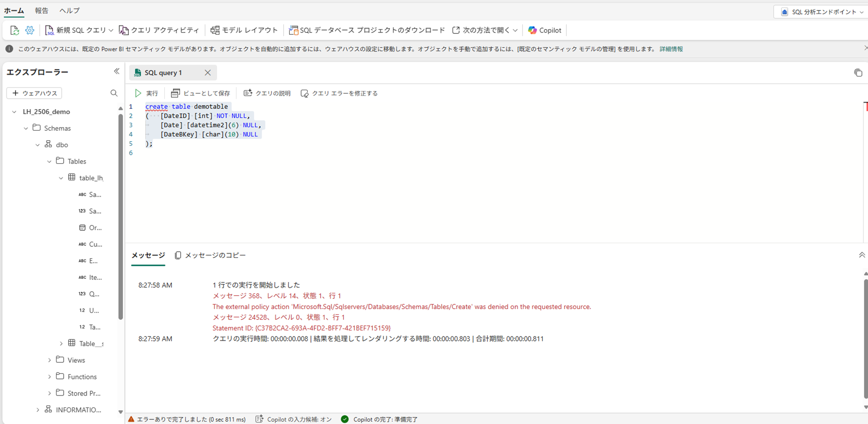Click the refresh icon in the toolbar
The width and height of the screenshot is (868, 424).
point(15,31)
